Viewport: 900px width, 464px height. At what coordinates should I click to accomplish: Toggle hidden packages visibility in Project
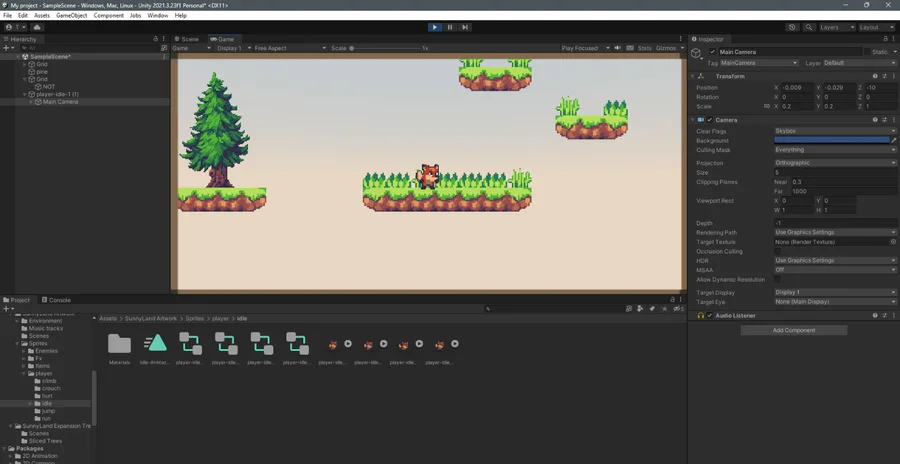[678, 309]
